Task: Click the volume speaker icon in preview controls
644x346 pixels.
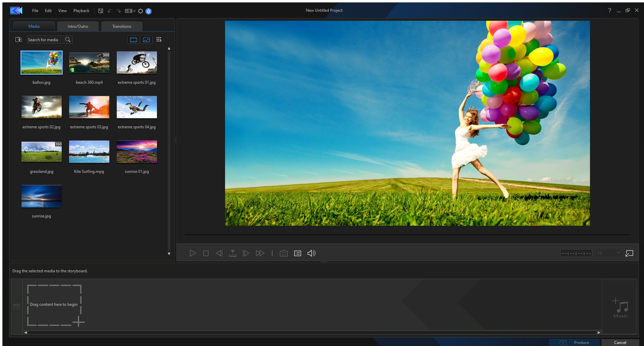Action: click(x=311, y=253)
